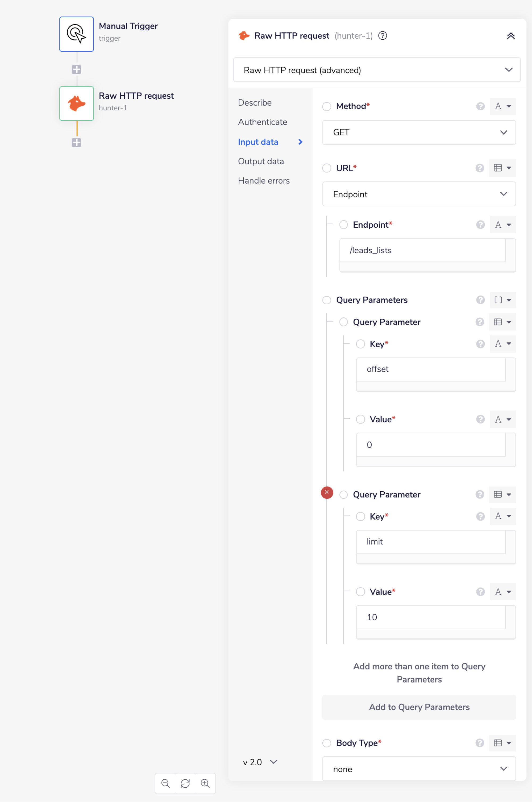Toggle the Query Parameters radio button
532x802 pixels.
tap(327, 300)
